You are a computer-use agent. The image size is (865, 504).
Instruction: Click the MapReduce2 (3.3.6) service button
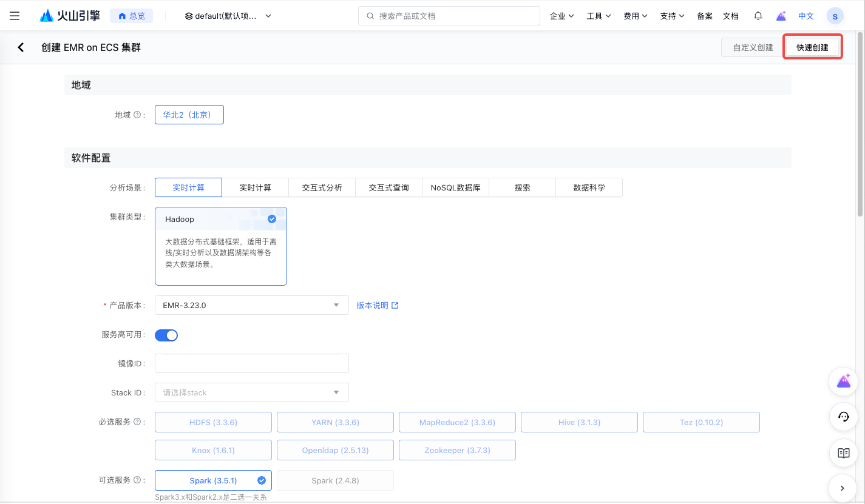(457, 422)
